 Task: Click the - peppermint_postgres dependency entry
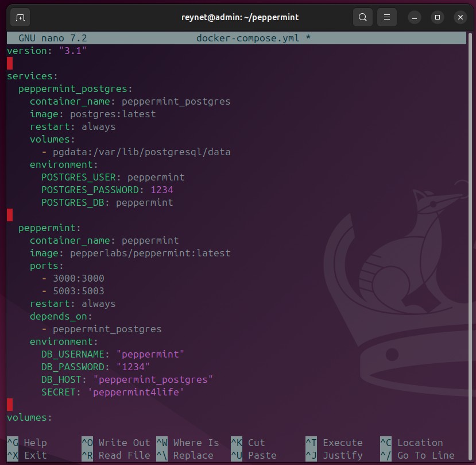coord(102,329)
